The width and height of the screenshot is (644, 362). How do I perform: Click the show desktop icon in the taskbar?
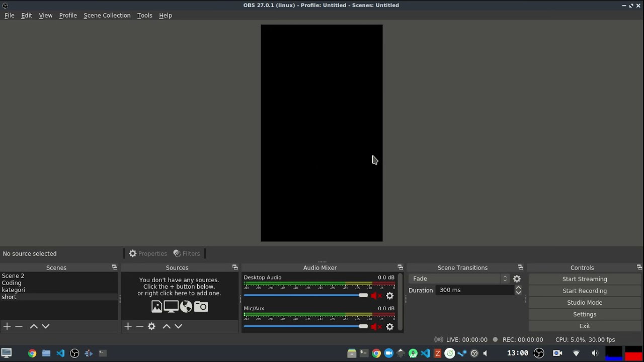pyautogui.click(x=7, y=353)
